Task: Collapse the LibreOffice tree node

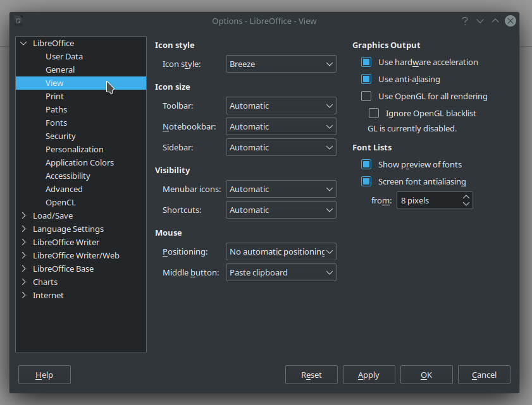Action: (x=23, y=43)
